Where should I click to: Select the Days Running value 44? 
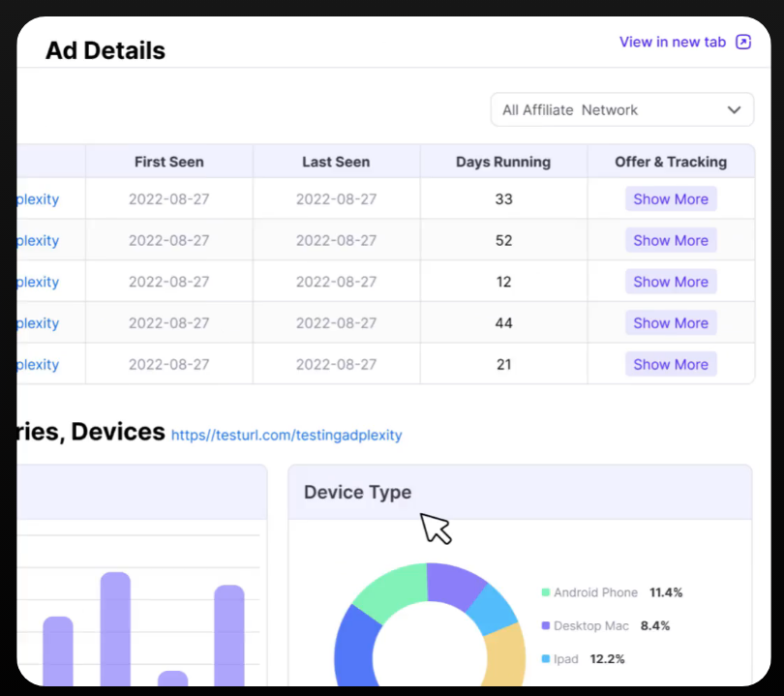(503, 323)
